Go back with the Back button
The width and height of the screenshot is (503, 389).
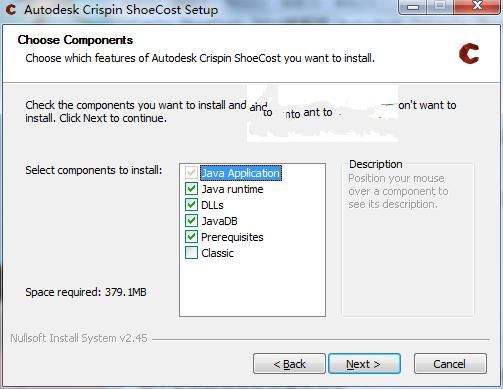[x=289, y=364]
